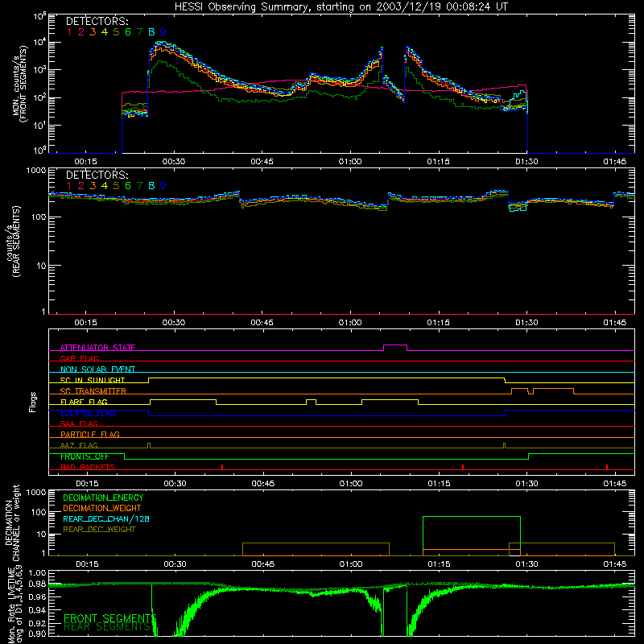Click the ECLIPSE_FLAG label
This screenshot has width=644, height=644.
(x=88, y=413)
